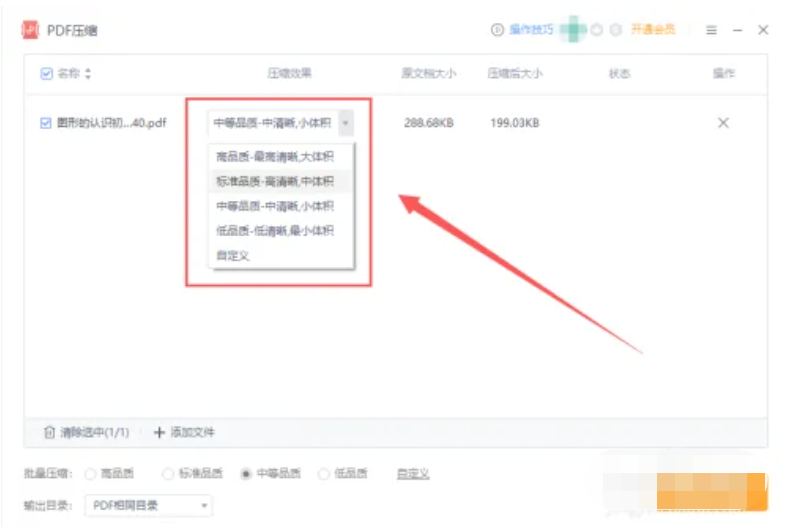Click 开通会员 membership link
Screen dimensions: 785x527
click(x=653, y=30)
